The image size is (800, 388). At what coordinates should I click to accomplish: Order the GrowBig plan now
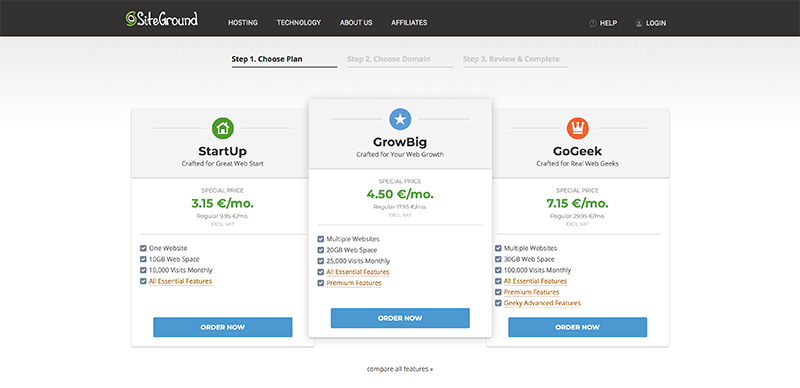(400, 318)
